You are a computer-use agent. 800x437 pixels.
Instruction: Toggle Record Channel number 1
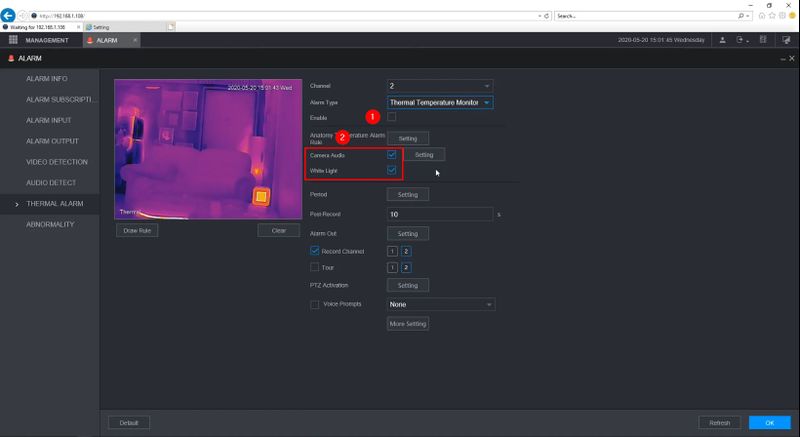(392, 251)
